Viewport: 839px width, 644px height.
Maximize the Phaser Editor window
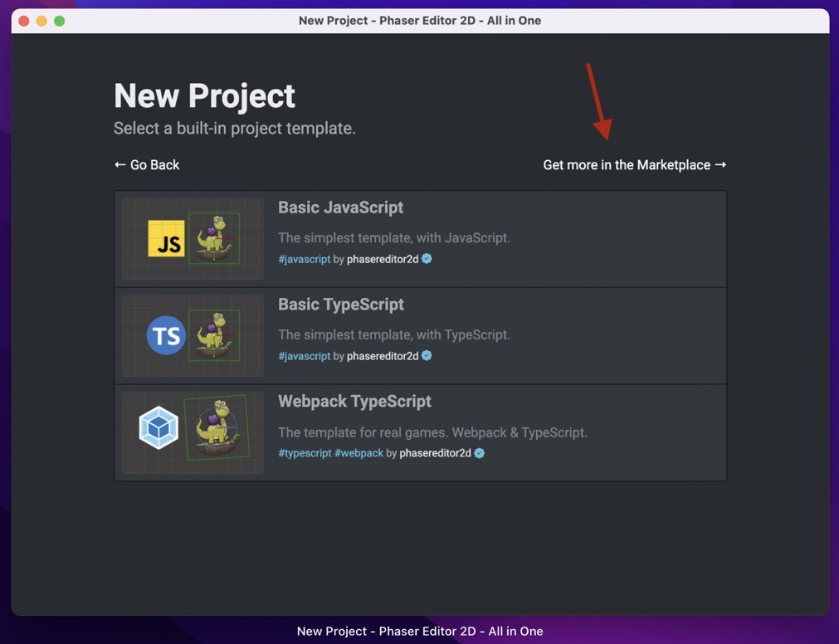60,21
